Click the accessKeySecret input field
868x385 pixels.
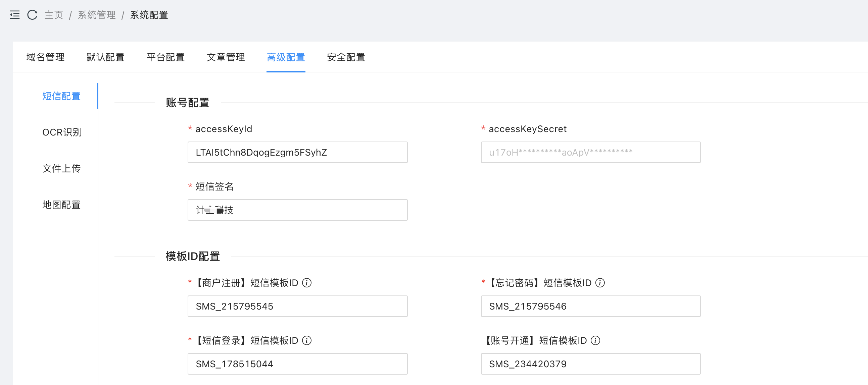point(590,152)
